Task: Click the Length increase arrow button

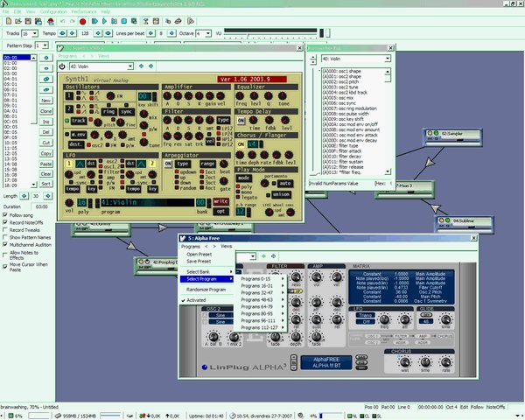Action: pyautogui.click(x=48, y=196)
